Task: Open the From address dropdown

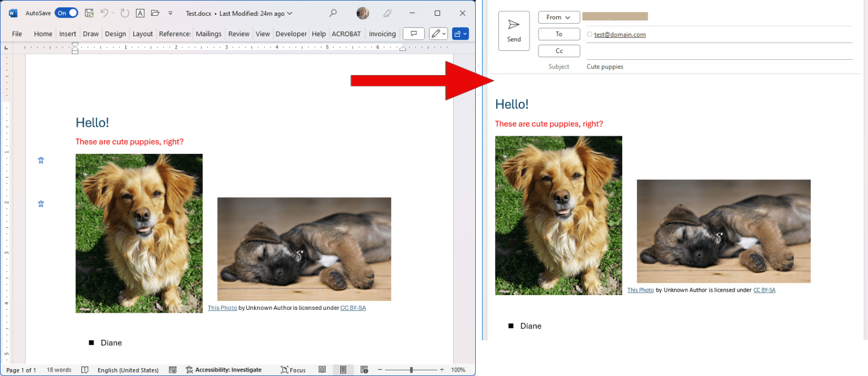Action: click(x=558, y=17)
